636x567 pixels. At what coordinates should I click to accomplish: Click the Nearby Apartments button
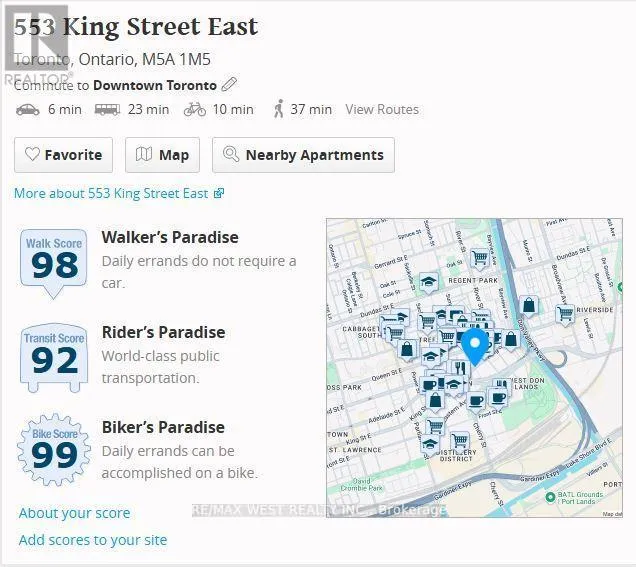tap(303, 155)
